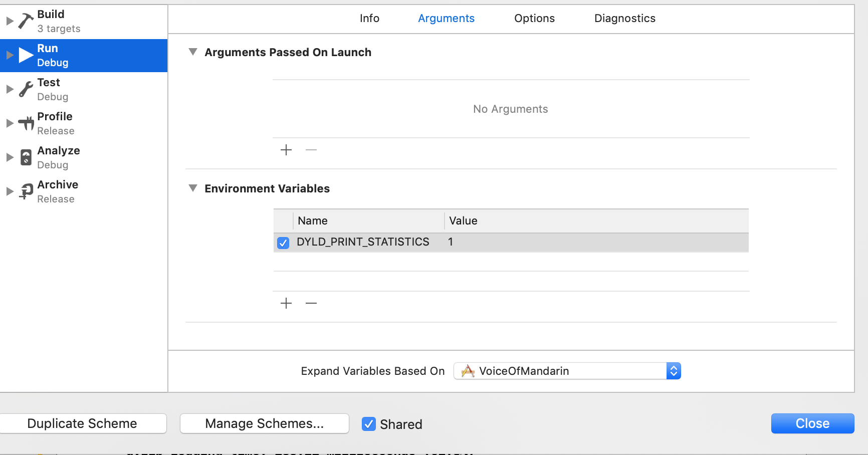The height and width of the screenshot is (455, 868).
Task: Click the Archive action icon
Action: tap(26, 191)
